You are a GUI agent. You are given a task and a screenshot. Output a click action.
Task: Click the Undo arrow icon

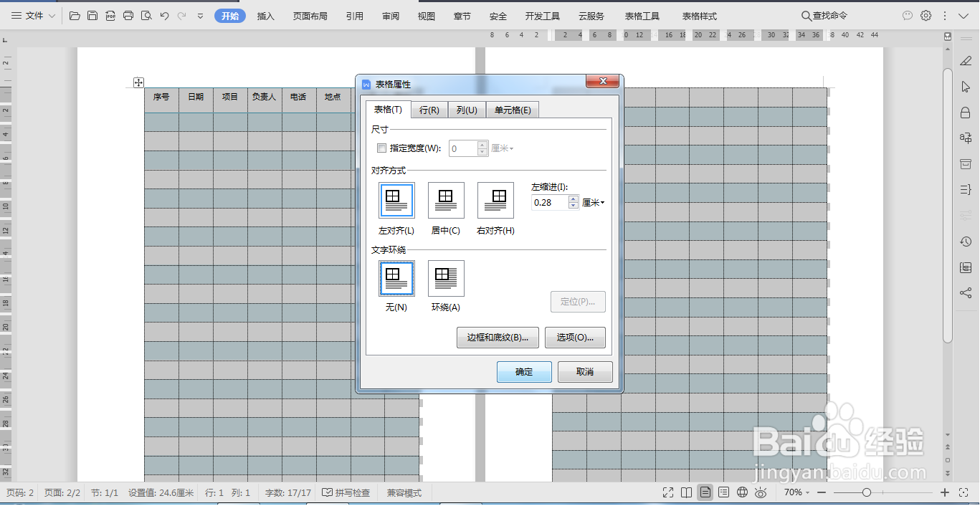[165, 16]
